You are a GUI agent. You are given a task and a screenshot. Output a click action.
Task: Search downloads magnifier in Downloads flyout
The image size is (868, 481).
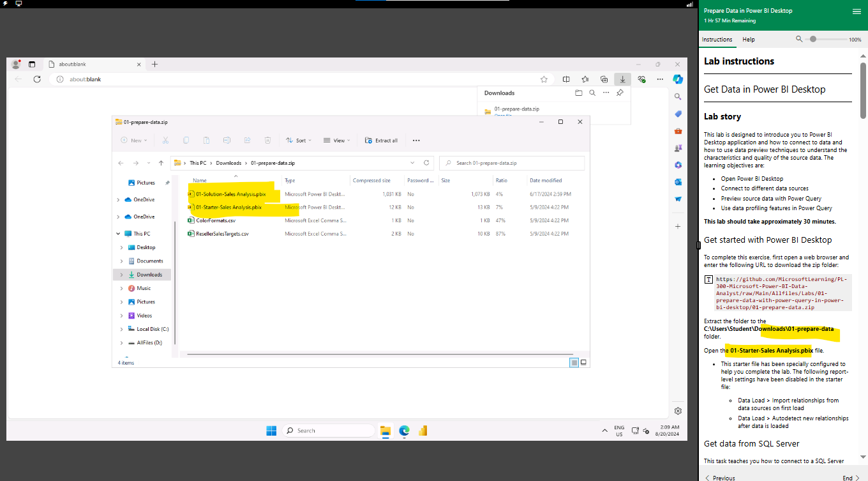pos(592,93)
